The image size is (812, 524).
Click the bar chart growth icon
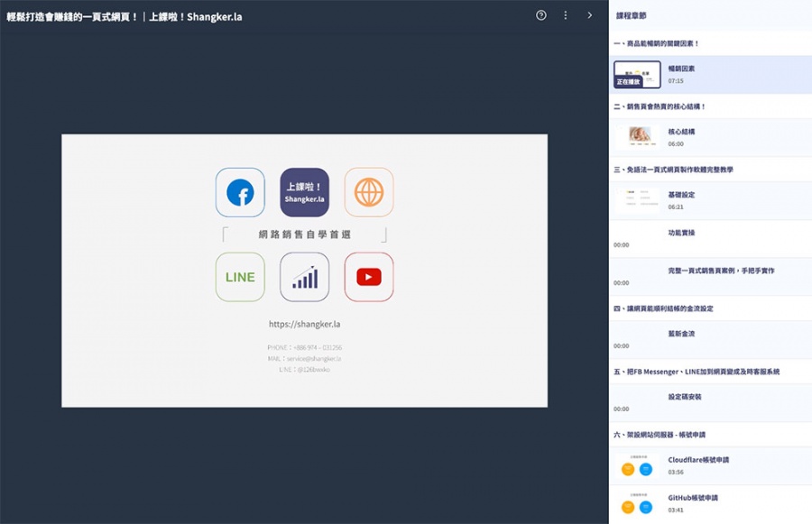304,277
